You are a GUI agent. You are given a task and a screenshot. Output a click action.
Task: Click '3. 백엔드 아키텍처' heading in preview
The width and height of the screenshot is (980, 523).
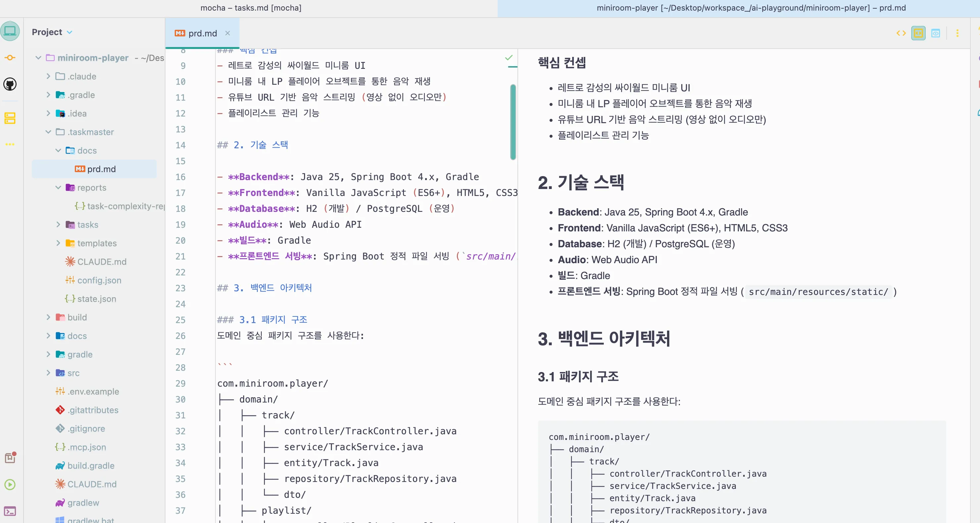tap(604, 338)
